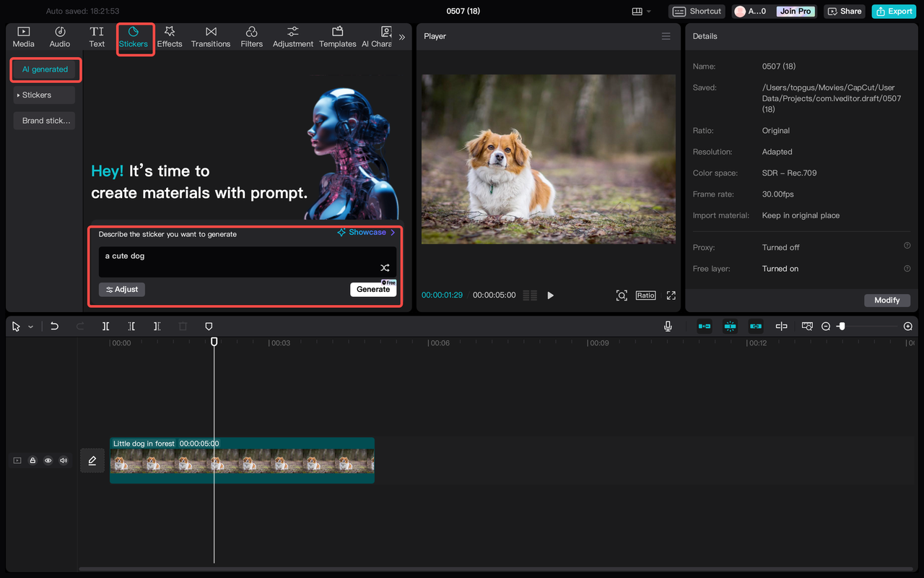The image size is (924, 578).
Task: Expand the Stickers category in sidebar
Action: [x=44, y=95]
